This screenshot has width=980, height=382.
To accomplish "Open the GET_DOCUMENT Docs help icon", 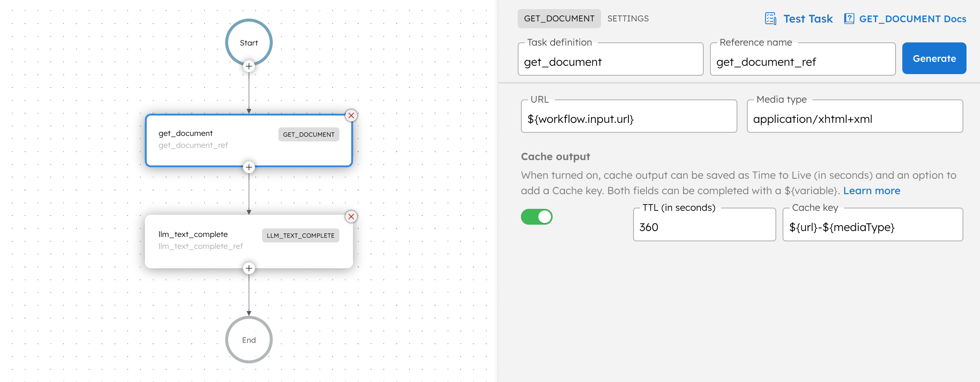I will click(x=849, y=19).
